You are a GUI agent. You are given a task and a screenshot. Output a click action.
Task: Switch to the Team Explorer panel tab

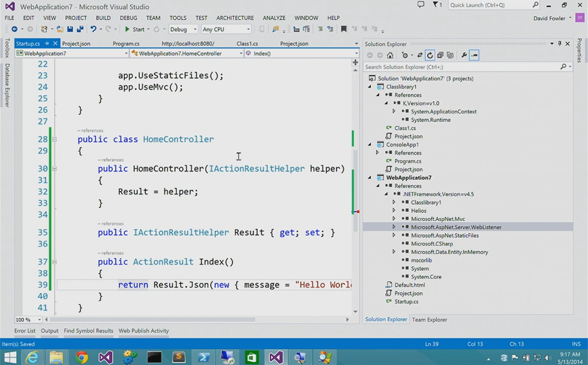(430, 320)
